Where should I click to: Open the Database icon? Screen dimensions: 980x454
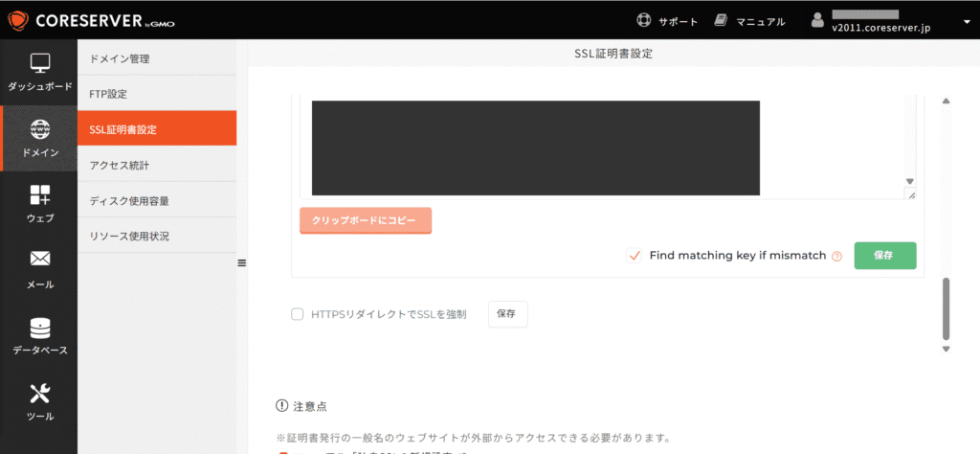[40, 328]
